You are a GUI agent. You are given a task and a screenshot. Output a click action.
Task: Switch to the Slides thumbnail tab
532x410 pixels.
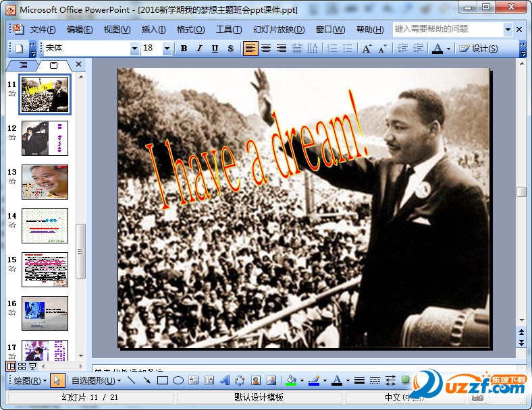click(53, 65)
